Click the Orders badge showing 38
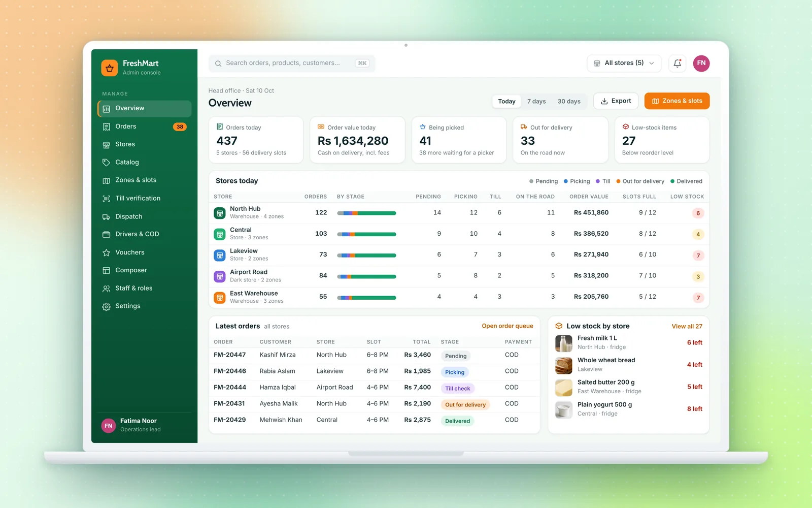 [x=180, y=126]
